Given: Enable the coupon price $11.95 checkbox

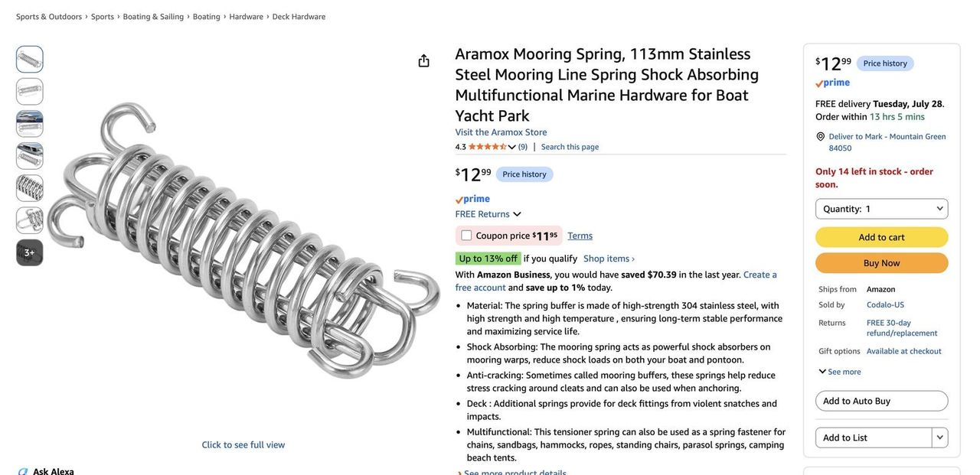Looking at the screenshot, I should 466,236.
